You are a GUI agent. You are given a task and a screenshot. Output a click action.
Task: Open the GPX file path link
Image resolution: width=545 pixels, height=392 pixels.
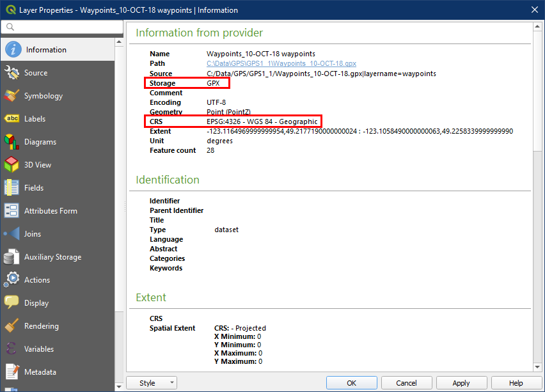pyautogui.click(x=281, y=64)
